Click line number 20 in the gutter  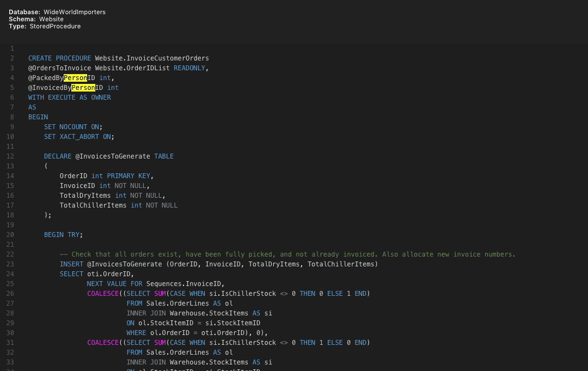(x=10, y=235)
